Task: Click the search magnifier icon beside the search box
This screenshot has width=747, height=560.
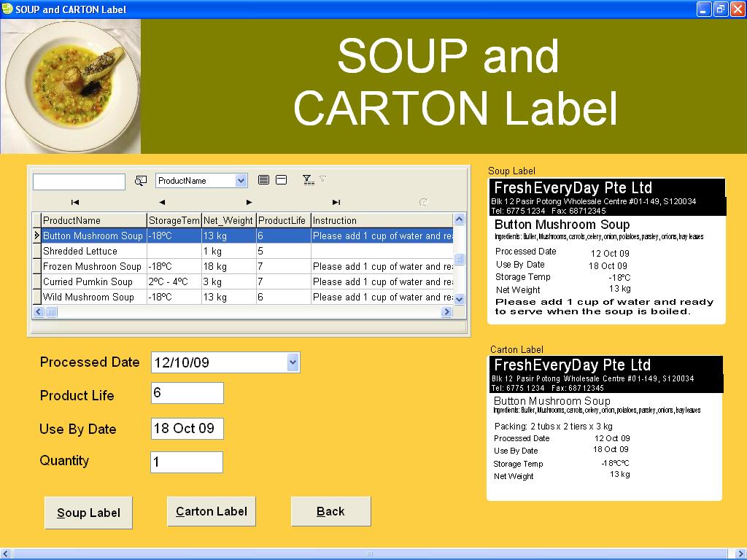Action: pos(141,181)
